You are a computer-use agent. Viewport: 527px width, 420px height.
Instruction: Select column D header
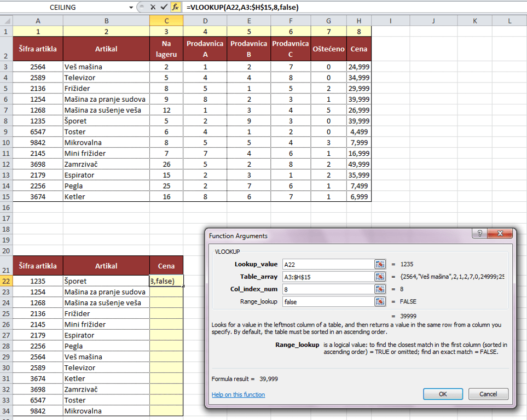[205, 21]
